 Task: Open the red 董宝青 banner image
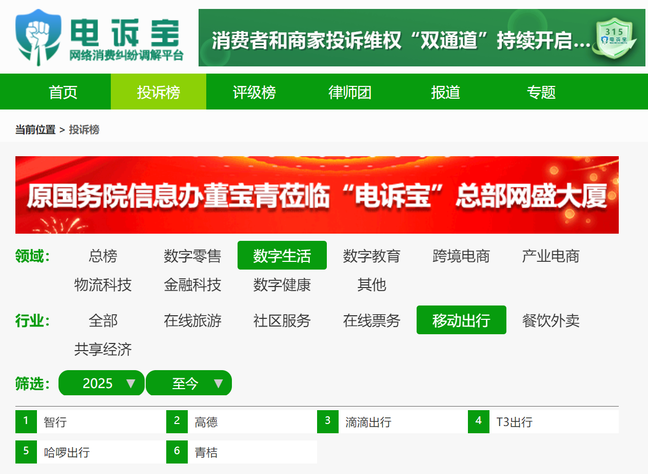point(317,195)
